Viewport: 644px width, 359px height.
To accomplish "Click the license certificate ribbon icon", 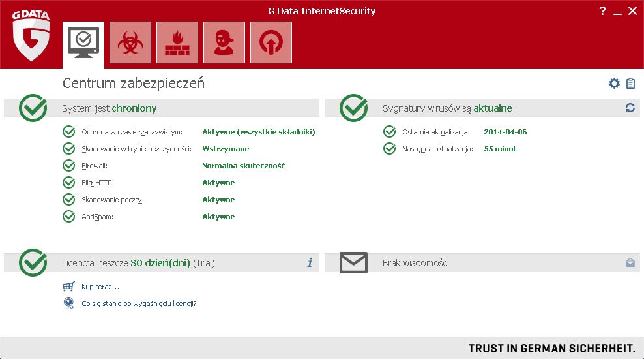I will (68, 304).
